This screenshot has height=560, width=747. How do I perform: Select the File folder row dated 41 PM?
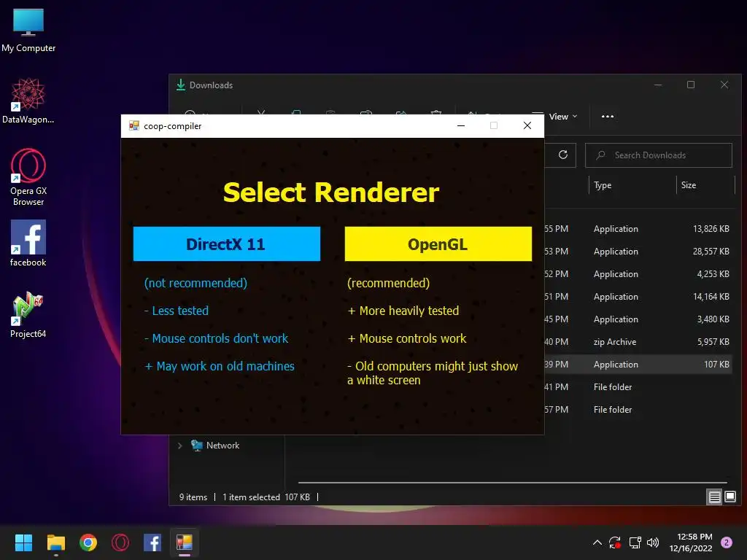pyautogui.click(x=638, y=387)
